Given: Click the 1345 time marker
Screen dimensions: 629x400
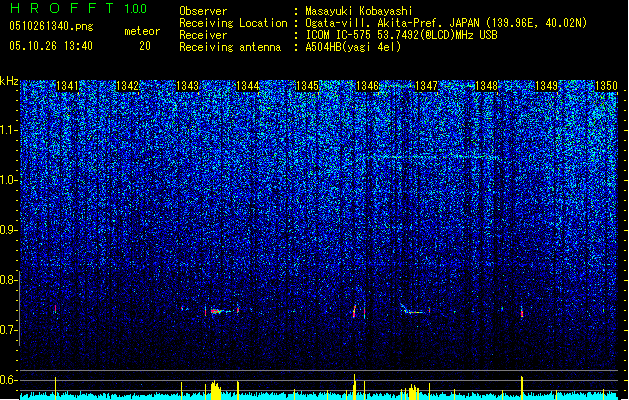Looking at the screenshot, I should [307, 86].
